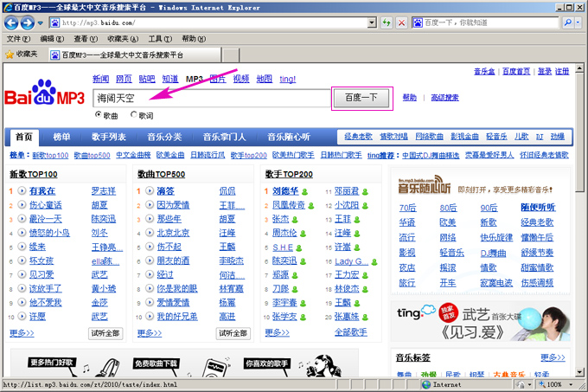This screenshot has height=392, width=588.
Task: Click the vertical scrollbar thumb
Action: [x=579, y=133]
